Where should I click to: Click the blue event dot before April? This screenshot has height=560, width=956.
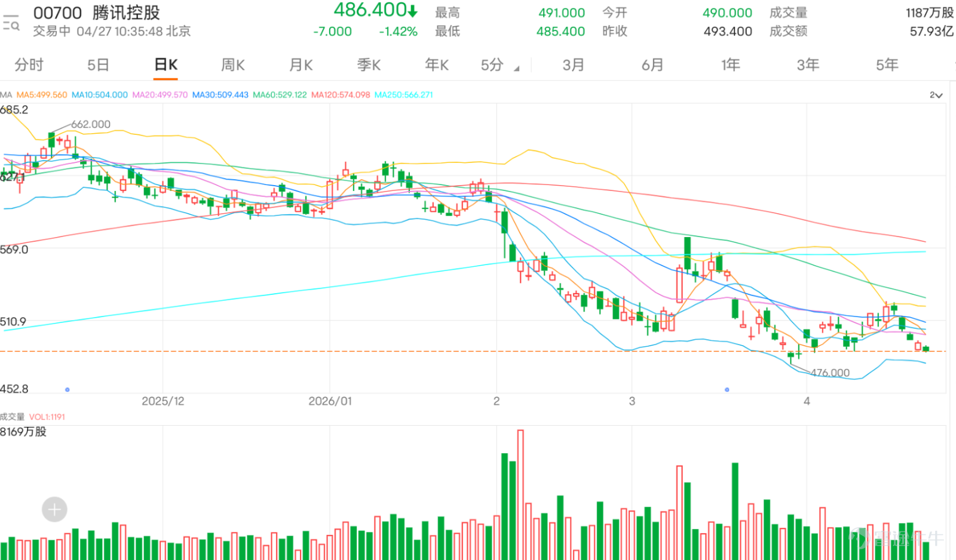point(727,390)
